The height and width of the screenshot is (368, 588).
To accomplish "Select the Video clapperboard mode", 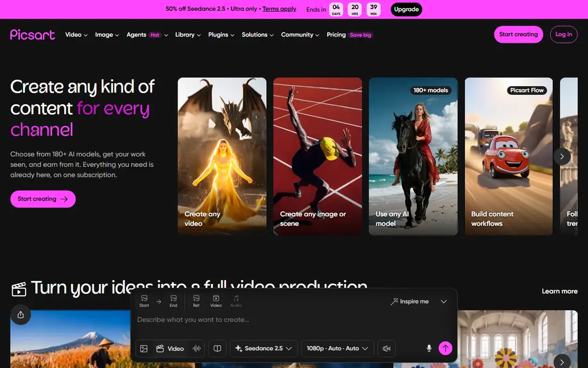I will [x=170, y=349].
